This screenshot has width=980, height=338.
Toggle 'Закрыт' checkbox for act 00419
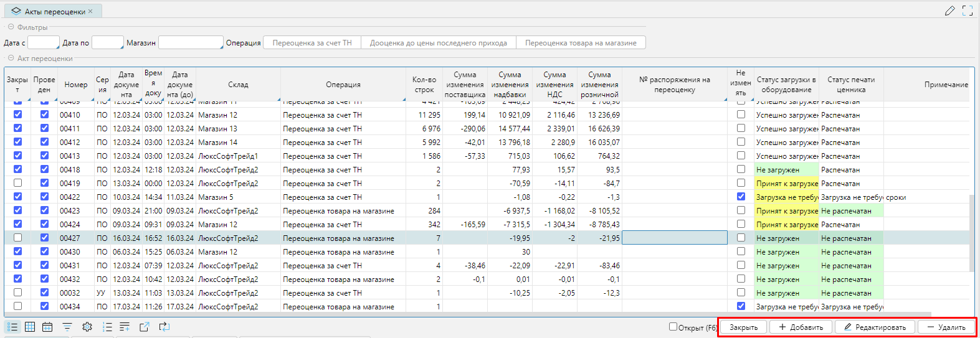point(17,183)
